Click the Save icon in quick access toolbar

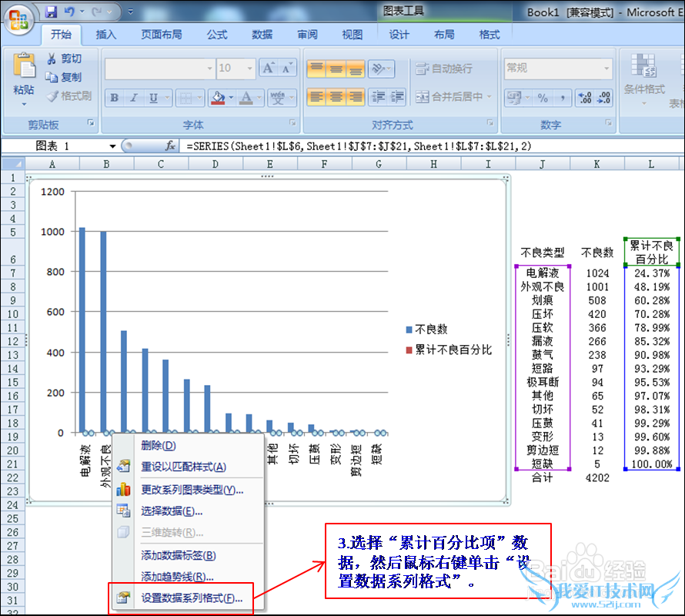[x=52, y=12]
